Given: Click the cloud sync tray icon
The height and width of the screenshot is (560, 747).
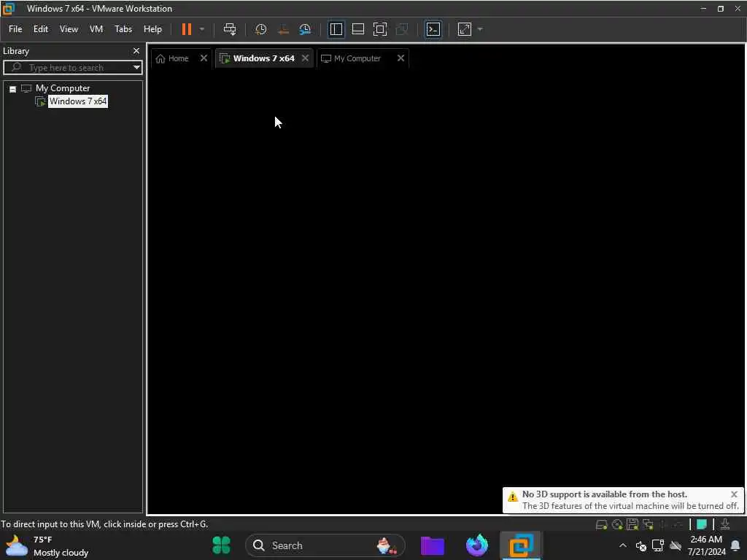Looking at the screenshot, I should 676,545.
